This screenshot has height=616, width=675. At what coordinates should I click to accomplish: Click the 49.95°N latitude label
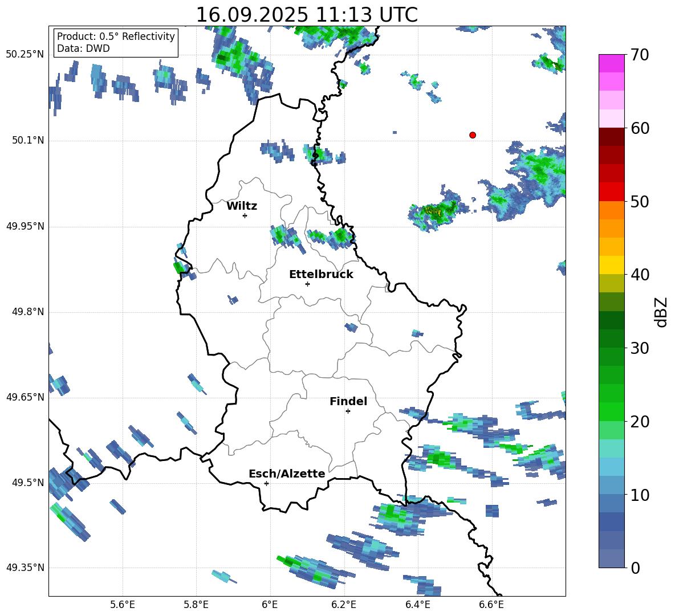coord(25,226)
